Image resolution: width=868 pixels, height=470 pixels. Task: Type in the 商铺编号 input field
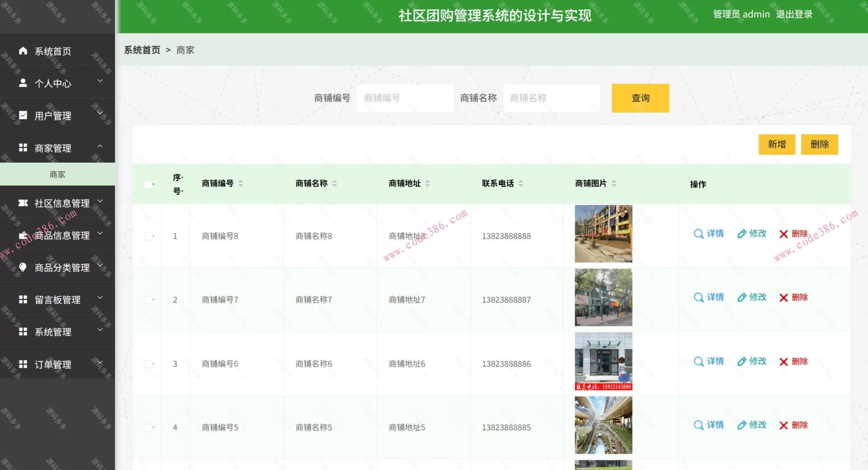pos(405,98)
